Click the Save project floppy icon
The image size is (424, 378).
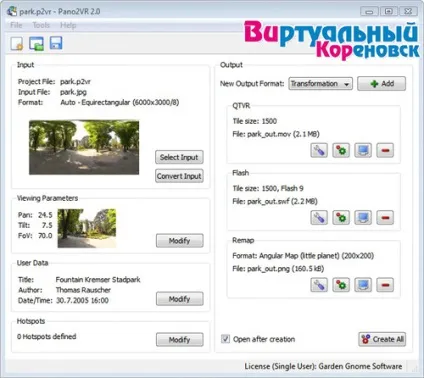56,43
